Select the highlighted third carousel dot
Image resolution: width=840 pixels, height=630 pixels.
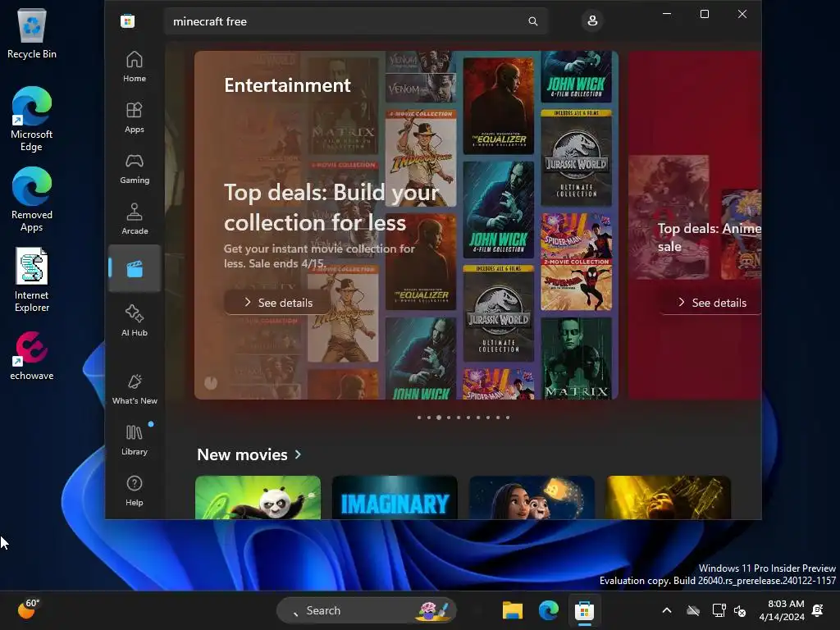click(x=439, y=418)
